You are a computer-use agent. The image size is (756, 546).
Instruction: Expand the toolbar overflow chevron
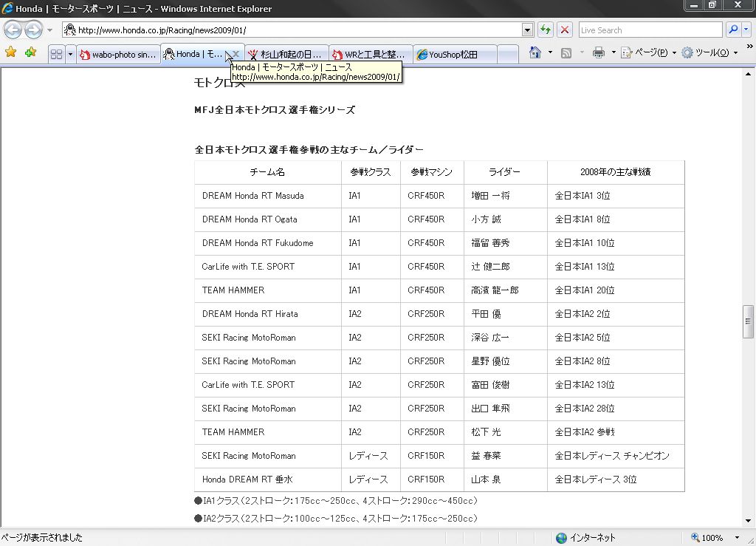tap(750, 47)
